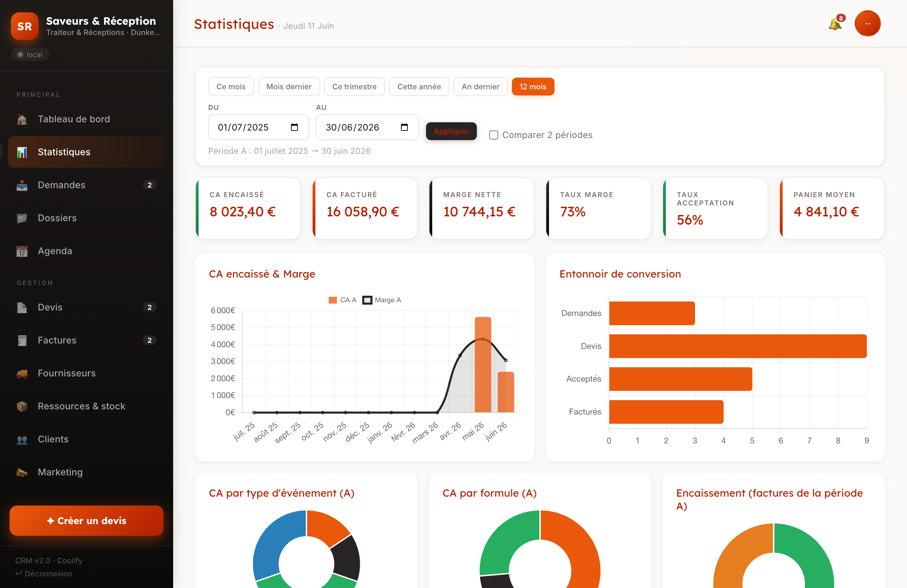Click the Demandes inbox icon
Image resolution: width=907 pixels, height=588 pixels.
[x=22, y=185]
